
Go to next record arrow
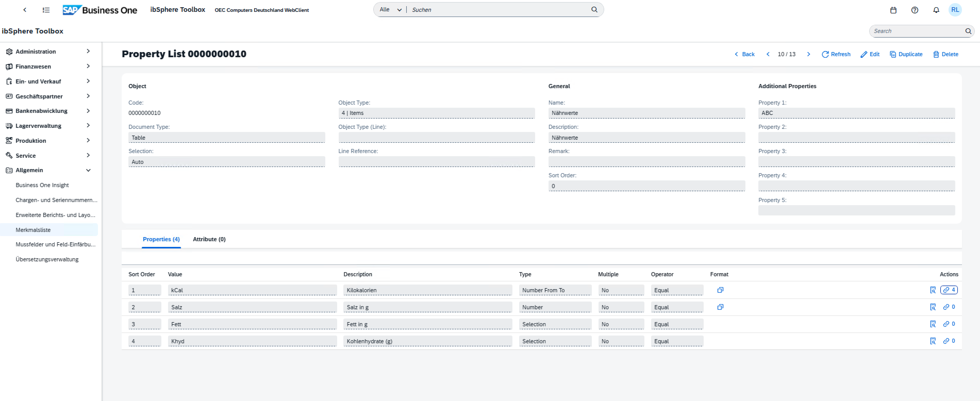(808, 54)
